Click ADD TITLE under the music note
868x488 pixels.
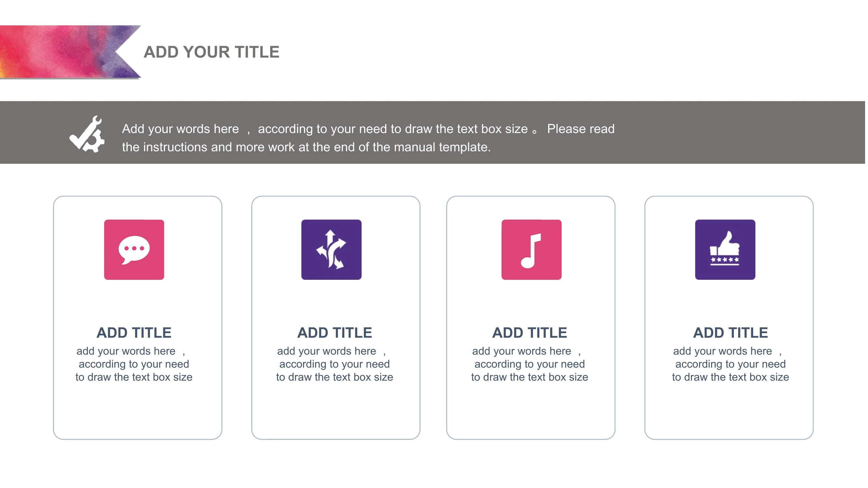[530, 333]
